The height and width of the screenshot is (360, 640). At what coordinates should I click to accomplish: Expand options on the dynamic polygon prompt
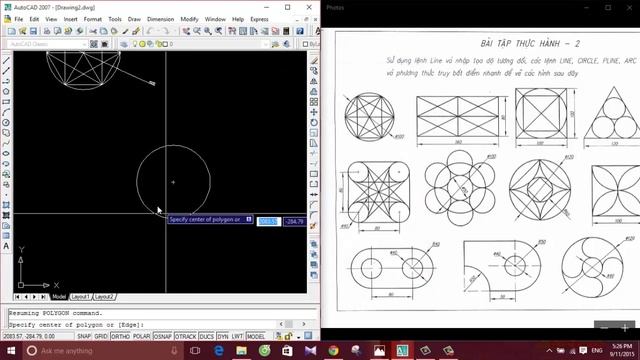click(249, 220)
